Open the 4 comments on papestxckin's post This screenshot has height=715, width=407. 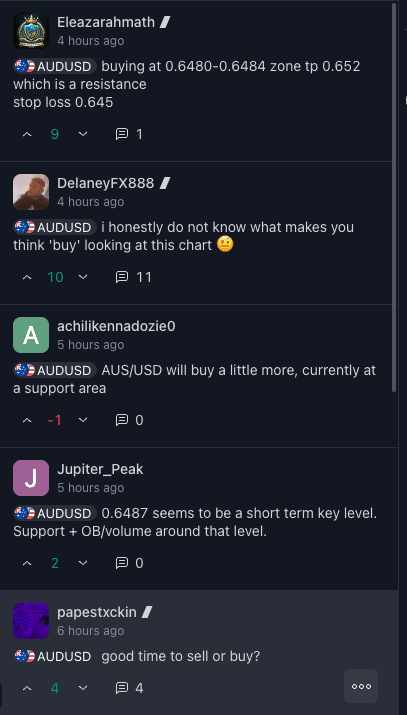(x=129, y=688)
